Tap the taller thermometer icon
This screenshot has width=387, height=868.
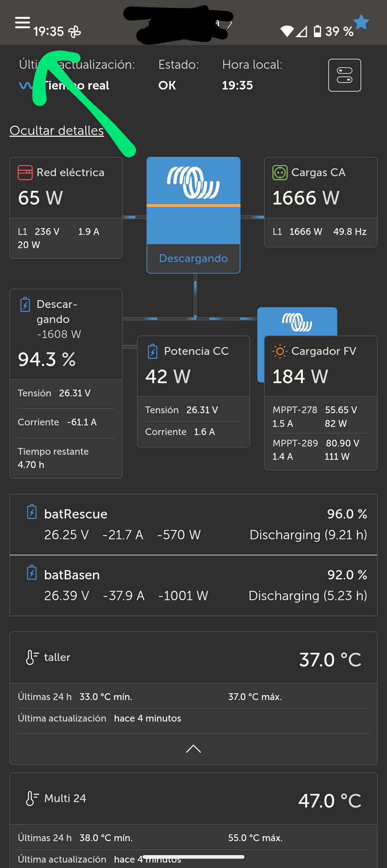[x=32, y=657]
